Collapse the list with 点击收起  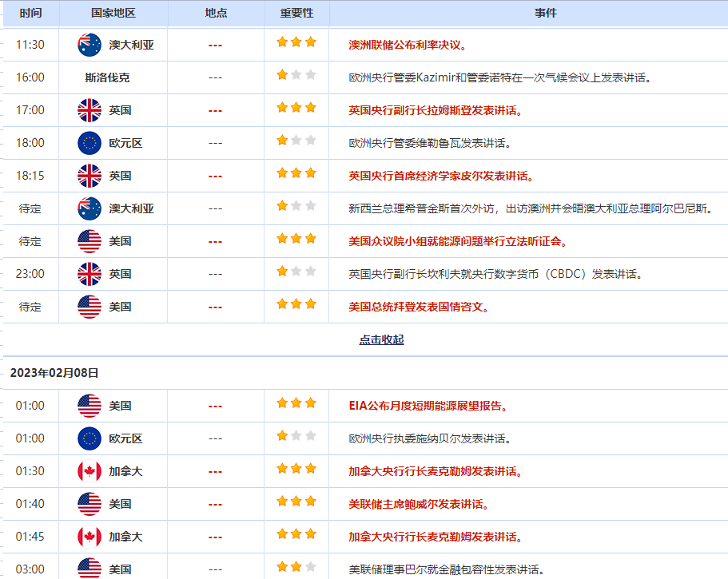[x=381, y=339]
